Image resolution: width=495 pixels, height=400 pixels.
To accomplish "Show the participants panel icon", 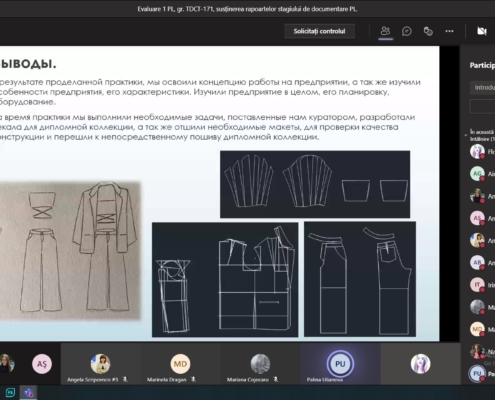I will click(385, 31).
